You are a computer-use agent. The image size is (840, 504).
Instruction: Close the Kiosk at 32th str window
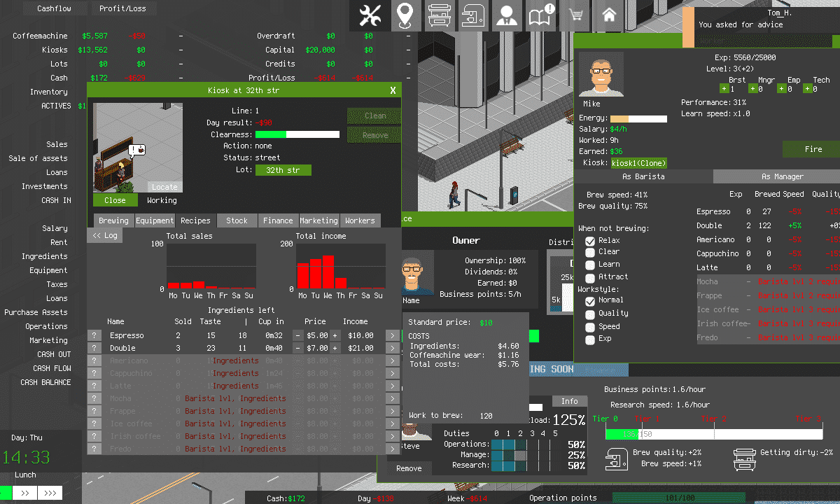point(393,90)
